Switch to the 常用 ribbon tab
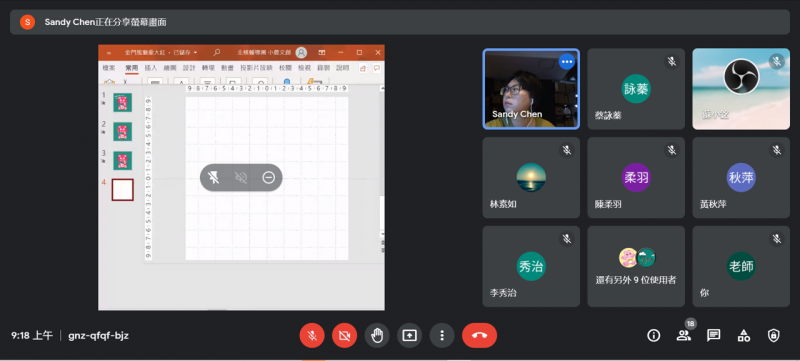The width and height of the screenshot is (800, 361). [132, 67]
